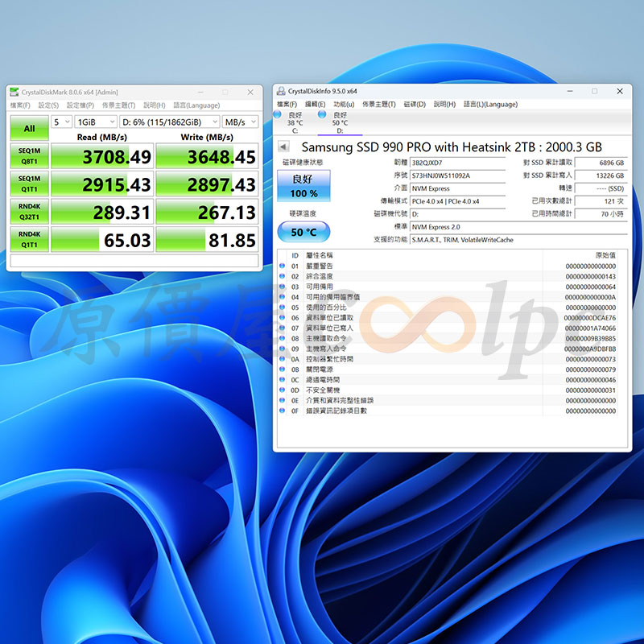Click the RND4K Q32T1 write result 267.13
644x644 pixels.
pyautogui.click(x=207, y=212)
